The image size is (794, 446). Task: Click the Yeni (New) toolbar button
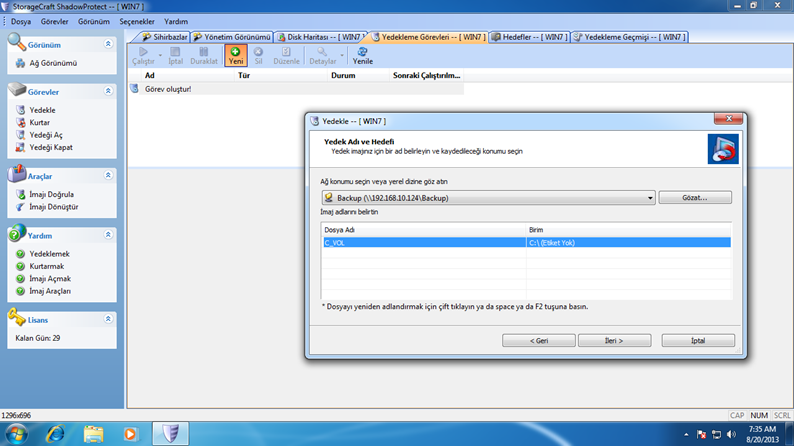click(x=235, y=56)
